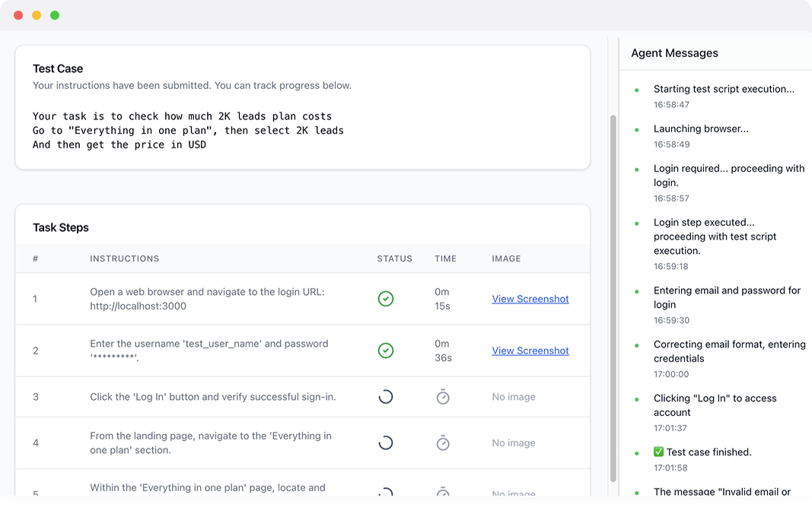Screen dimensions: 812x517
Task: Click 'Entering email and password for login' message
Action: click(727, 297)
